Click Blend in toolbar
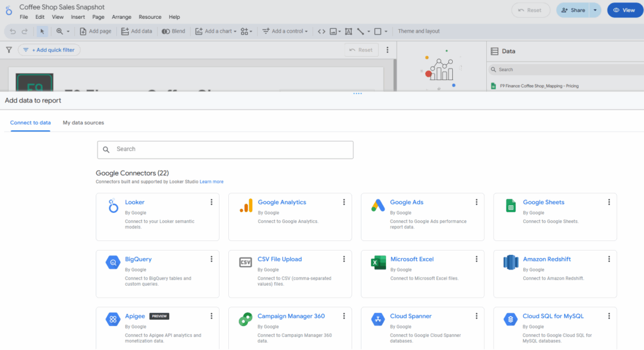 (x=174, y=31)
